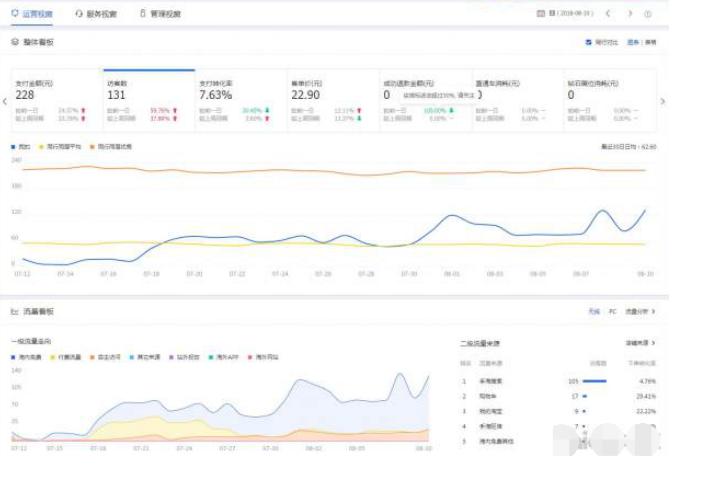The height and width of the screenshot is (479, 705).
Task: Click the help icon at top right
Action: pyautogui.click(x=648, y=14)
